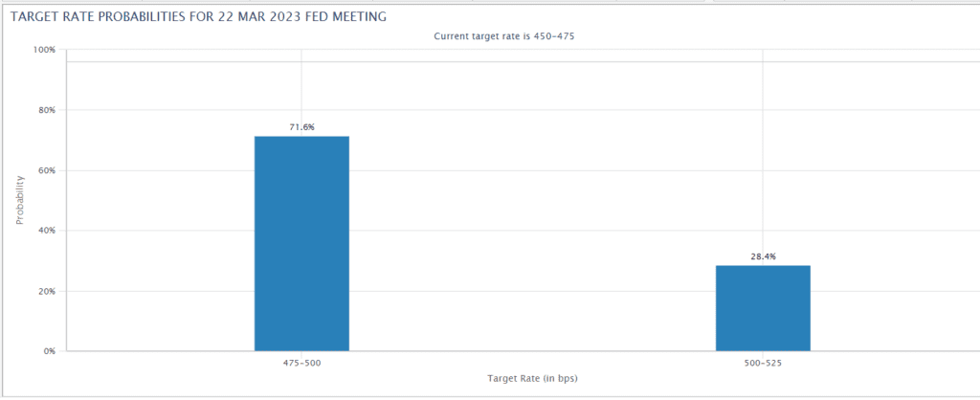Select the 500-525 target rate bar
The width and height of the screenshot is (980, 400).
[763, 308]
